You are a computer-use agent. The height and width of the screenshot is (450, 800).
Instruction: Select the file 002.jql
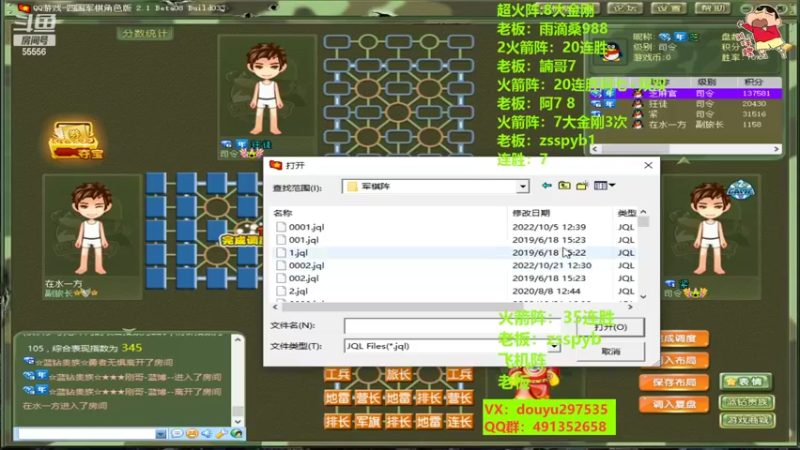click(x=304, y=278)
